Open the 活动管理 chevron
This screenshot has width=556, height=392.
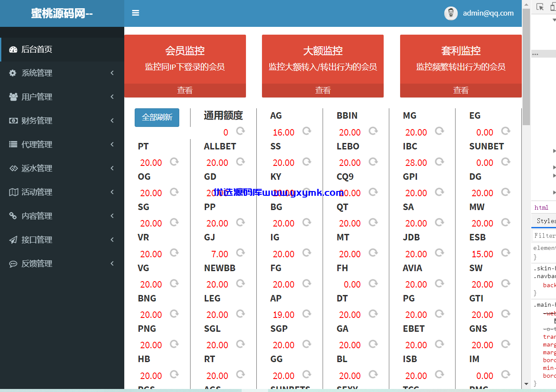pyautogui.click(x=112, y=192)
